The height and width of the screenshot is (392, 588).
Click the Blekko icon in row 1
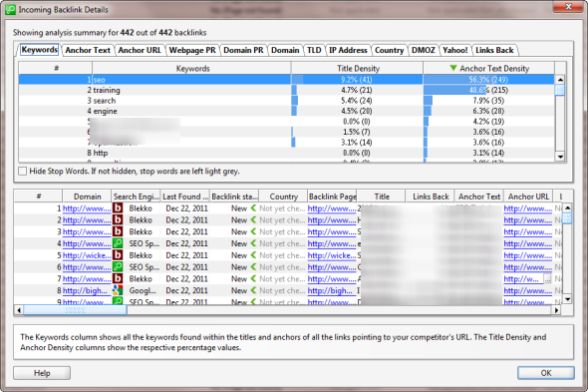[118, 208]
